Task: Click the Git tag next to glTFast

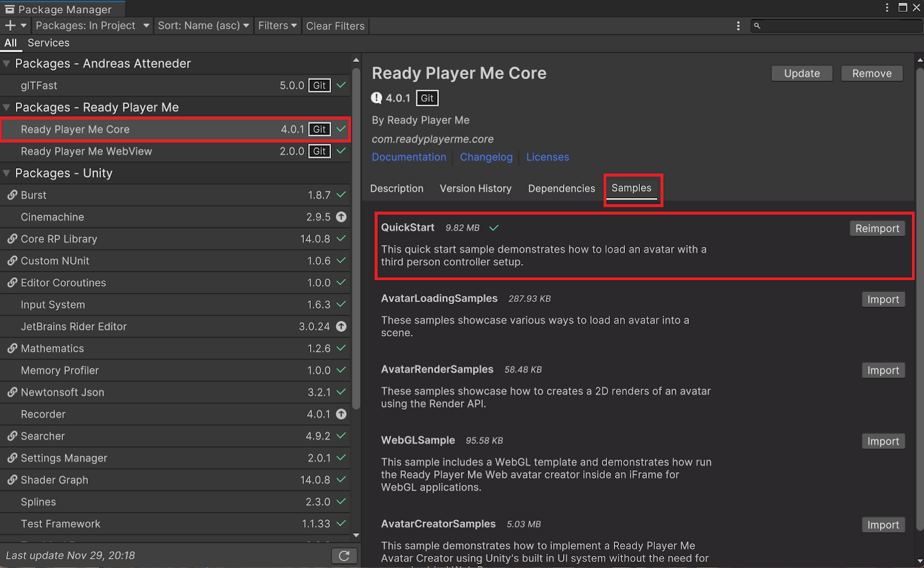Action: point(319,86)
